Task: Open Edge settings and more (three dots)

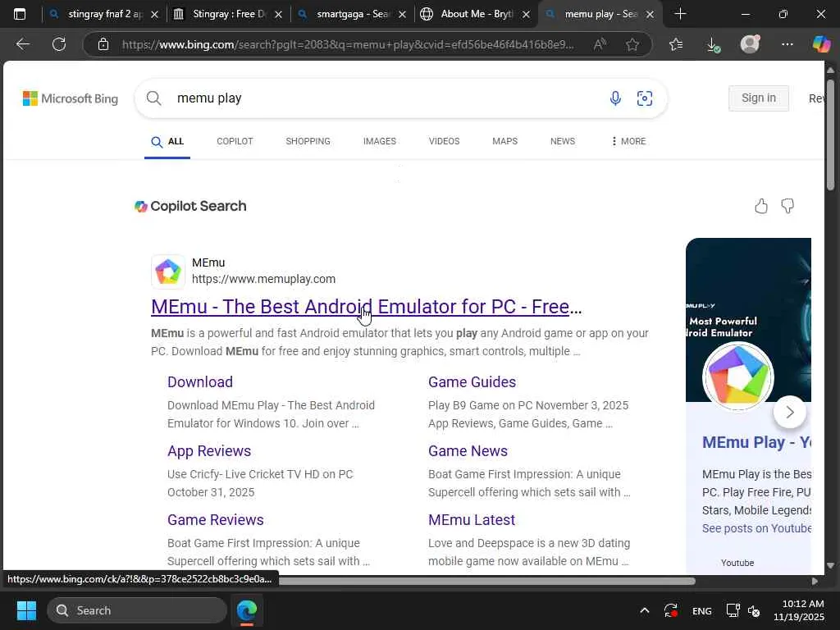Action: (x=787, y=44)
